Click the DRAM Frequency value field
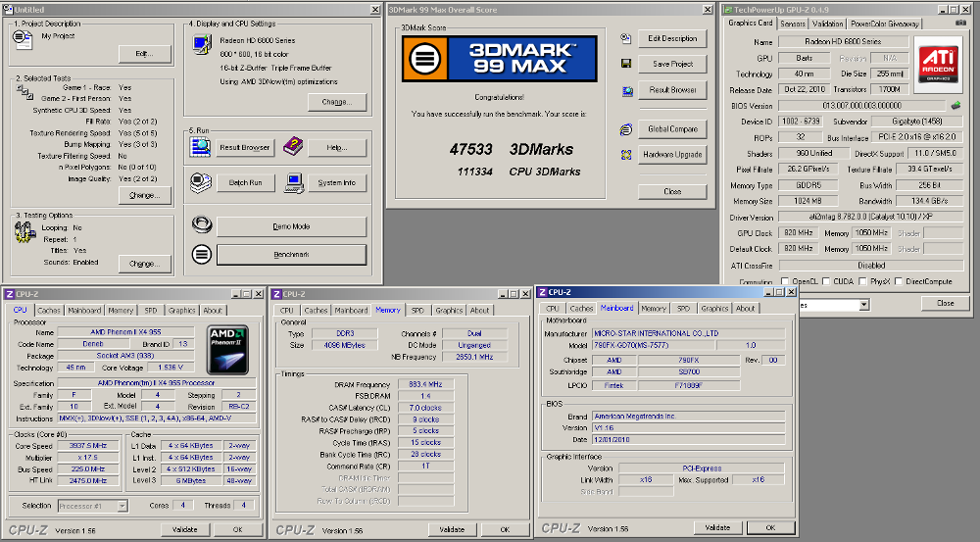Viewport: 980px width, 542px height. 425,384
